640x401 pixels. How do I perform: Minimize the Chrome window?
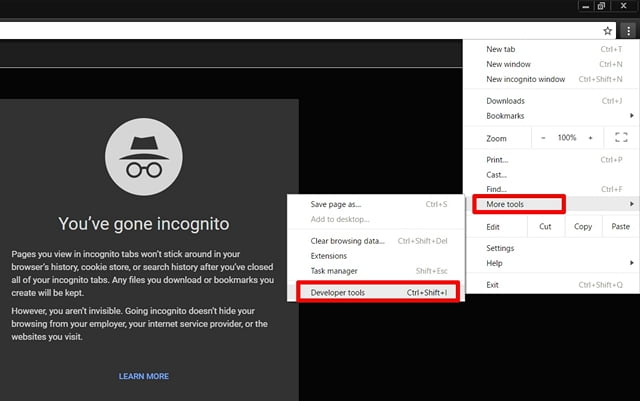click(x=586, y=6)
